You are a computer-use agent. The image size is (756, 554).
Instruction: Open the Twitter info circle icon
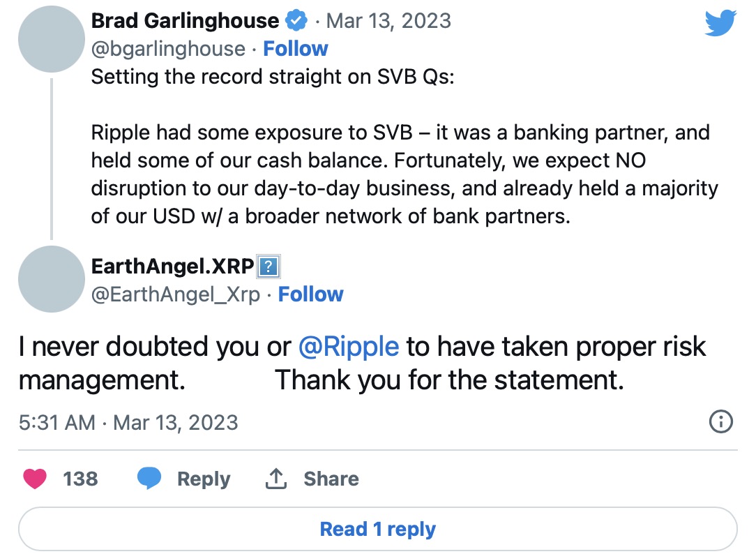pyautogui.click(x=720, y=421)
